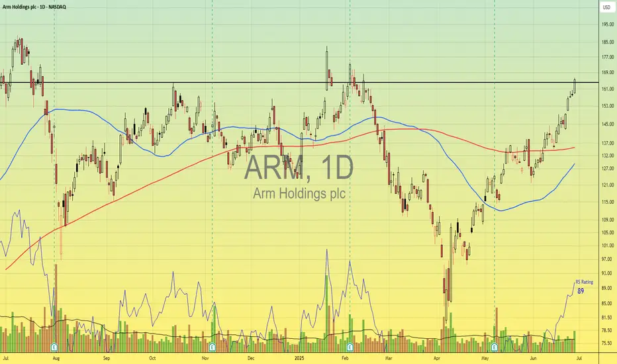Image resolution: width=617 pixels, height=364 pixels.
Task: Click the Dec label on time axis
Action: click(x=251, y=359)
